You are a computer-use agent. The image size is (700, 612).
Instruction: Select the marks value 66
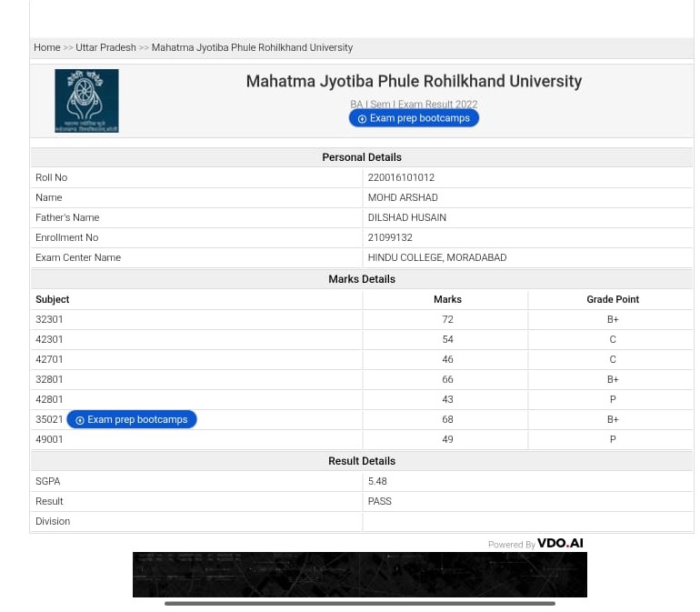(447, 380)
